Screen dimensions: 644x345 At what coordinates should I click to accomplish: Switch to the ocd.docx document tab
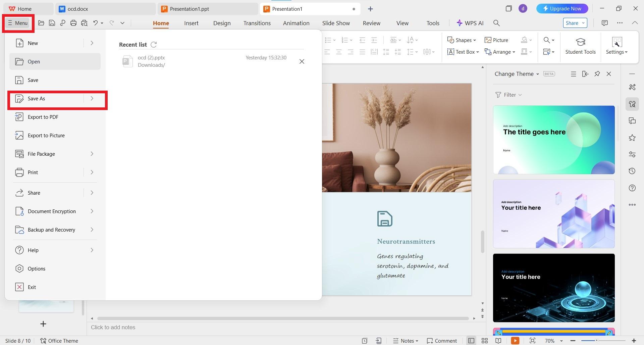[x=106, y=9]
